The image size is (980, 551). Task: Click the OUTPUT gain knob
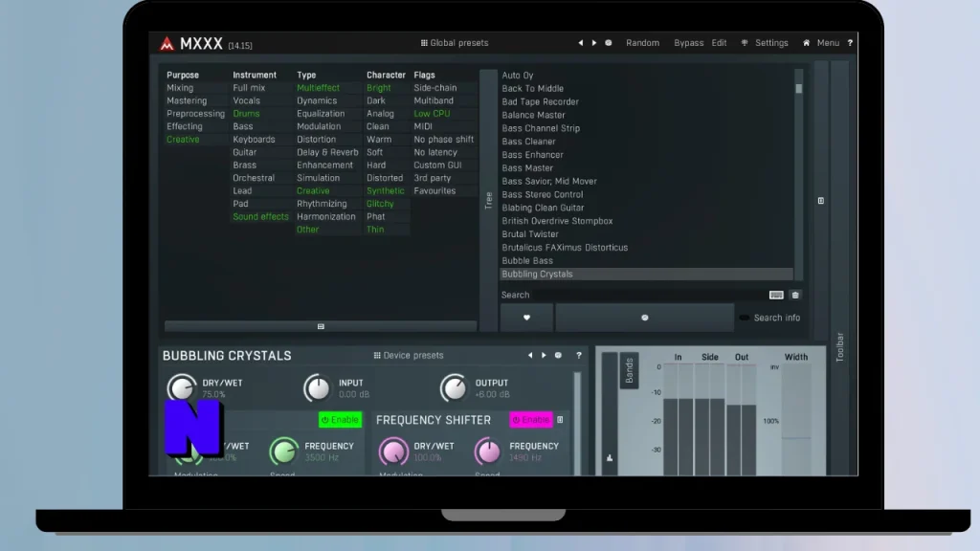click(x=454, y=388)
